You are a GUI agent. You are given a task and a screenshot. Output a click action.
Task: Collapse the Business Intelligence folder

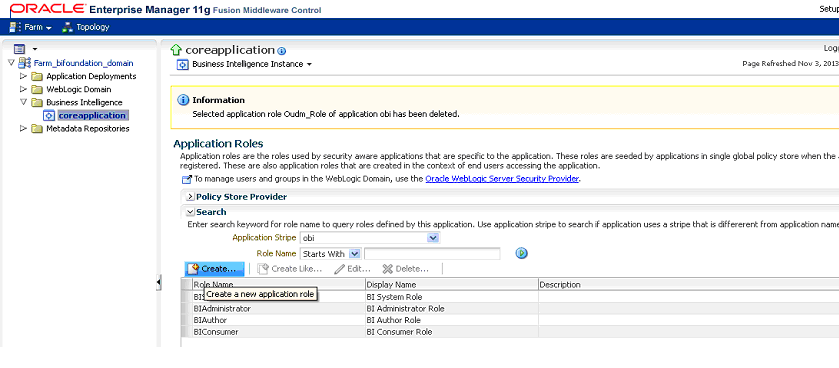(x=23, y=102)
